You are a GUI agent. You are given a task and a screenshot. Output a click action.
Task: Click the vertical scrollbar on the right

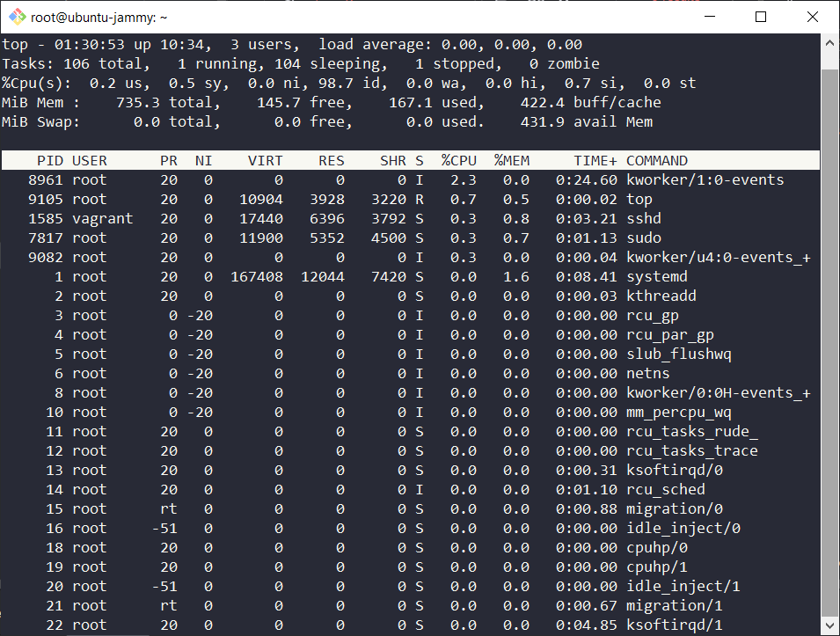click(829, 334)
